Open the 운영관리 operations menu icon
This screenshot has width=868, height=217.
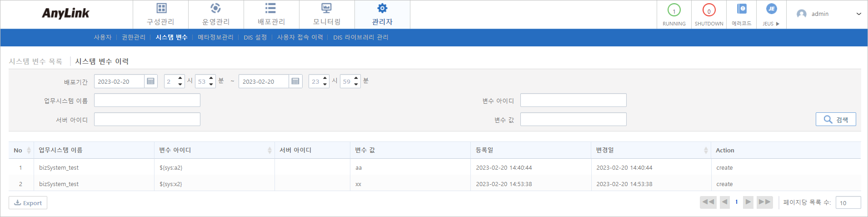(x=216, y=9)
